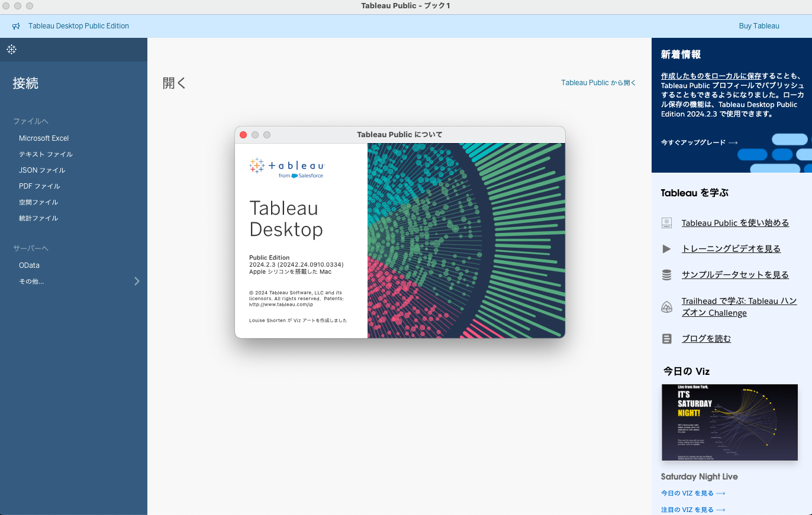Connect to 空間ファイル
The height and width of the screenshot is (515, 812).
(x=38, y=202)
